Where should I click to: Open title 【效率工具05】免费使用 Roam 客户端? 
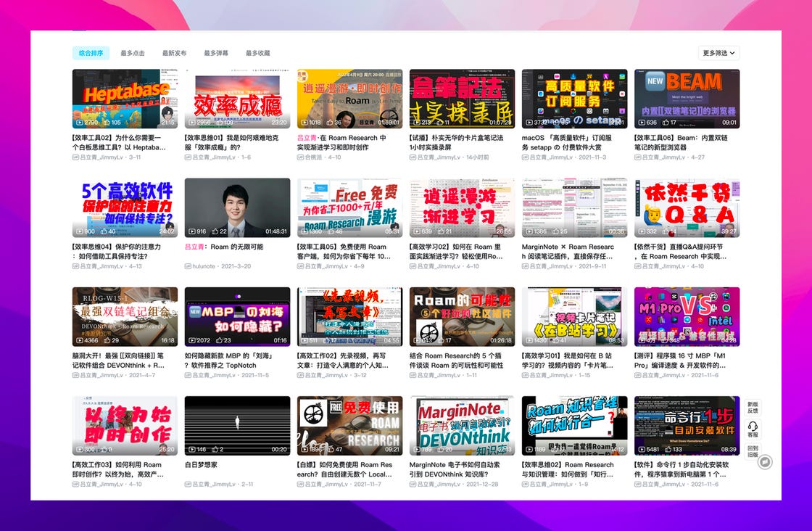[344, 251]
